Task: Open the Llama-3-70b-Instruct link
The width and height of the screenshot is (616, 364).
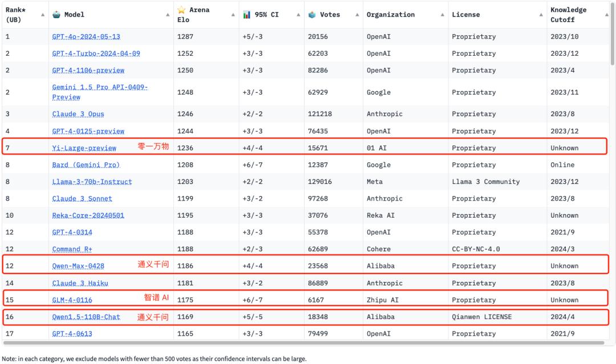Action: pos(92,182)
